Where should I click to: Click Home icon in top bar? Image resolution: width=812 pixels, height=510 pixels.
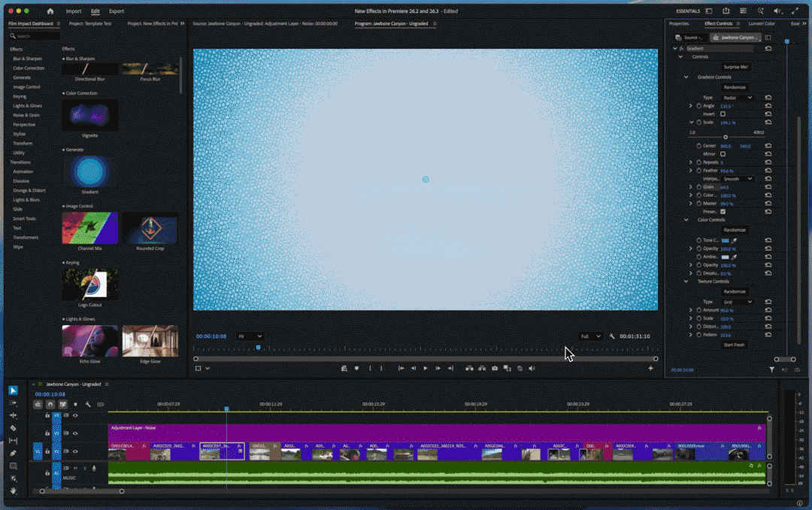point(50,11)
